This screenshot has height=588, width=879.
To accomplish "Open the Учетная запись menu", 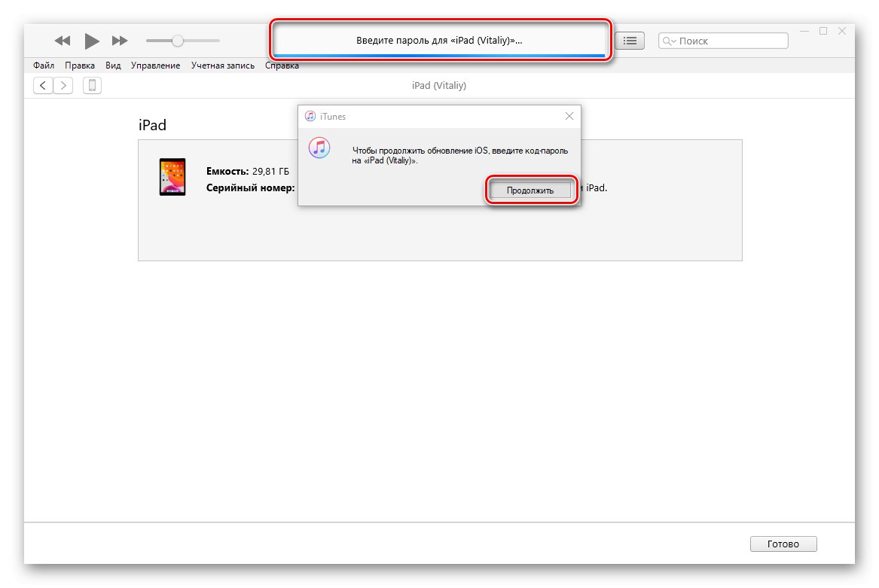I will tap(222, 66).
